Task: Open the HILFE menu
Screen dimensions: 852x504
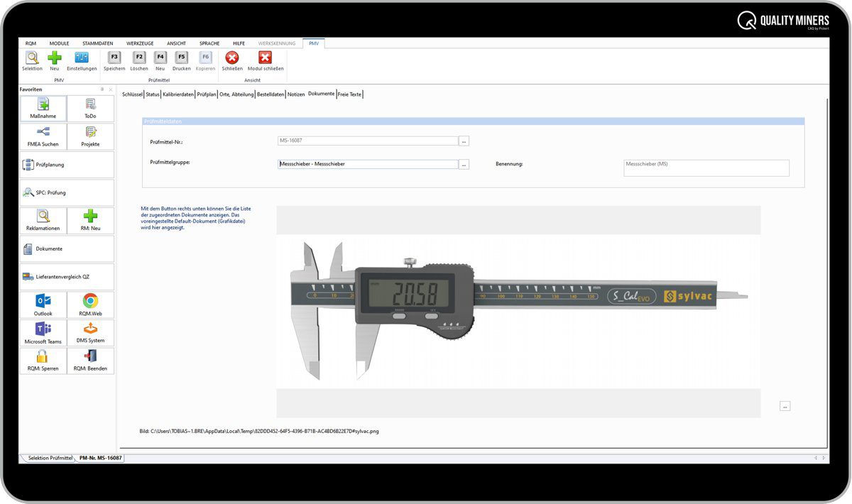Action: point(239,43)
